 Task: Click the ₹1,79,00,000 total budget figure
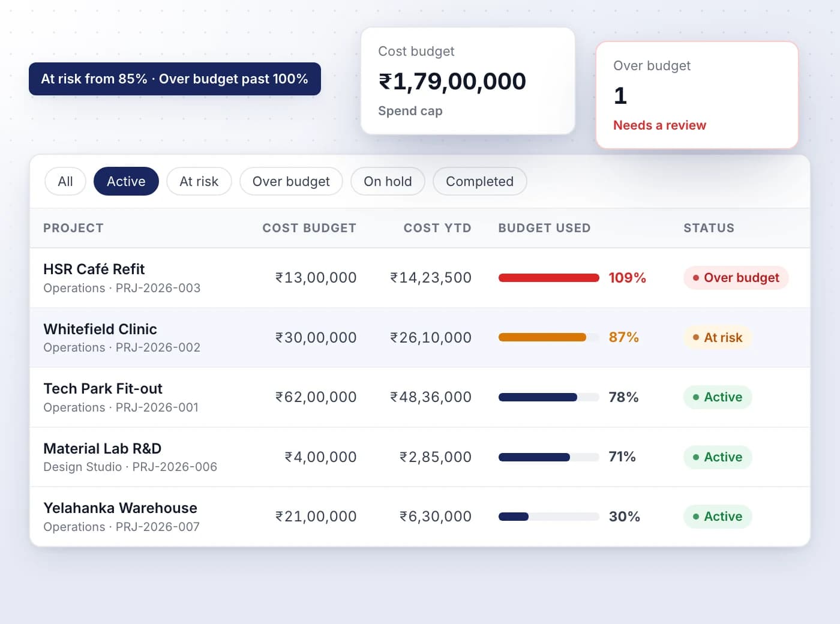(x=452, y=81)
